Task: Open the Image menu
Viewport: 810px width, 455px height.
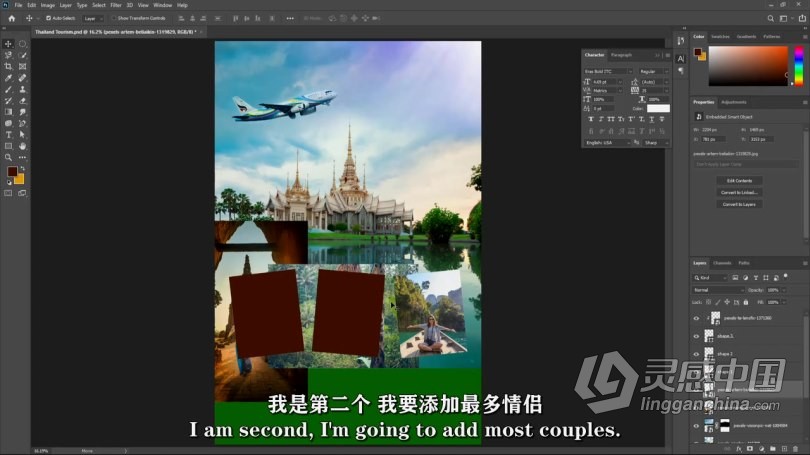Action: click(x=48, y=5)
